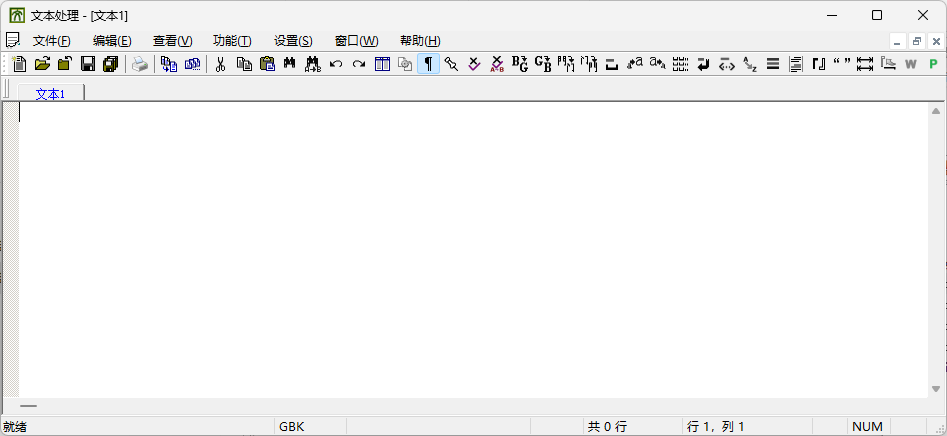The image size is (947, 436).
Task: Click the green P toolbar icon
Action: (x=933, y=64)
